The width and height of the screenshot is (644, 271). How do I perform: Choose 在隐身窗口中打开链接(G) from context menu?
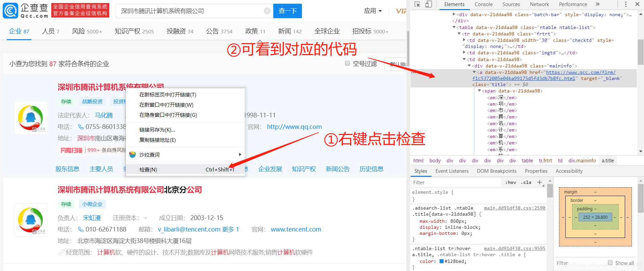coord(185,115)
